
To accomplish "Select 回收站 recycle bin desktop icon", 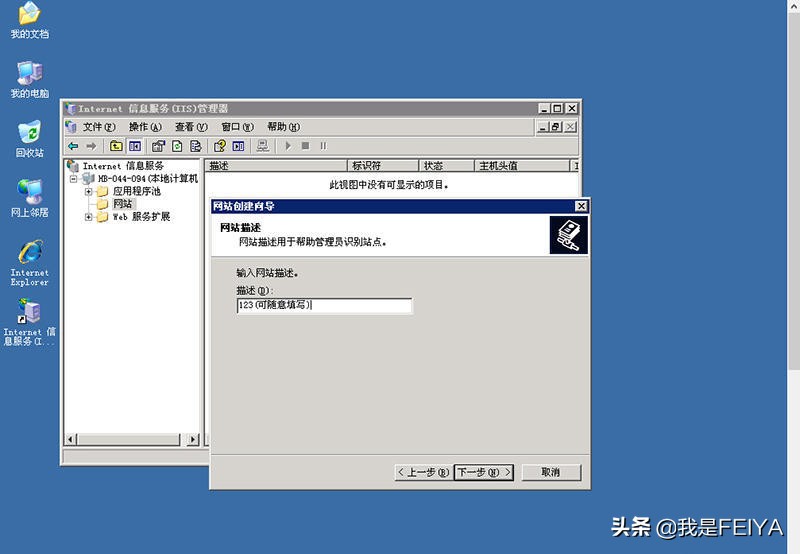I will 30,139.
